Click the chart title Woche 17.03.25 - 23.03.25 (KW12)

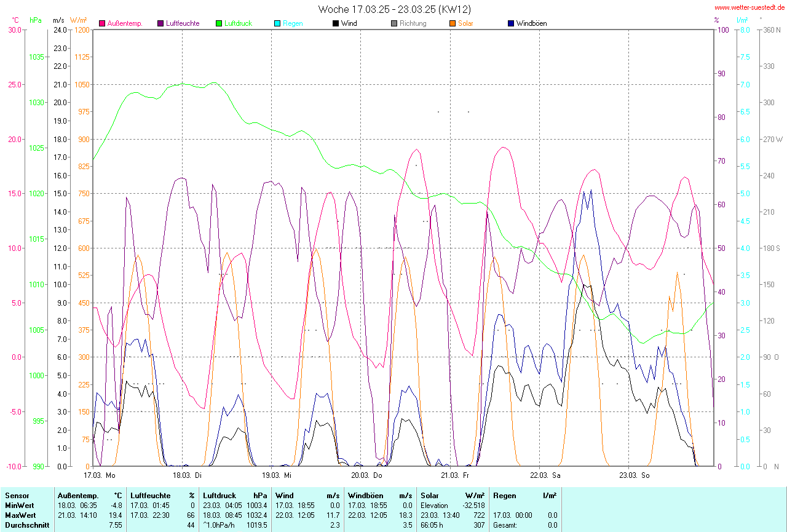[x=395, y=9]
